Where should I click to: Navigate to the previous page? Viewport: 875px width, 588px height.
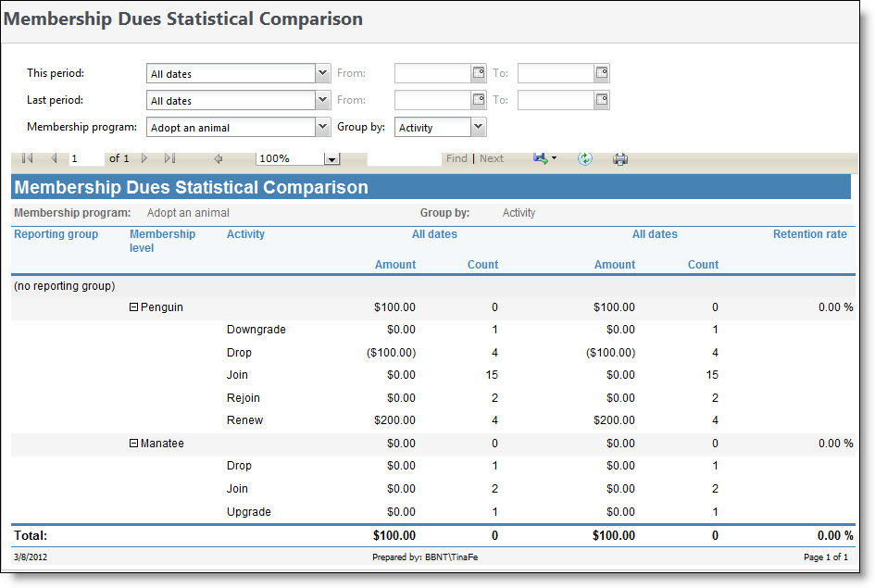(53, 158)
